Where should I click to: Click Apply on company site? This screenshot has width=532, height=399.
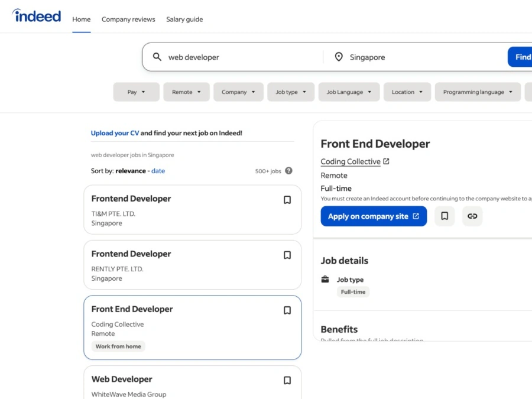[x=373, y=216]
